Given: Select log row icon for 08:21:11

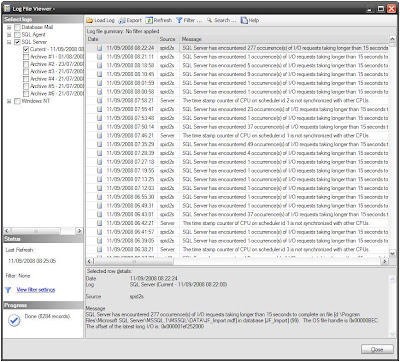Looking at the screenshot, I should point(99,57).
